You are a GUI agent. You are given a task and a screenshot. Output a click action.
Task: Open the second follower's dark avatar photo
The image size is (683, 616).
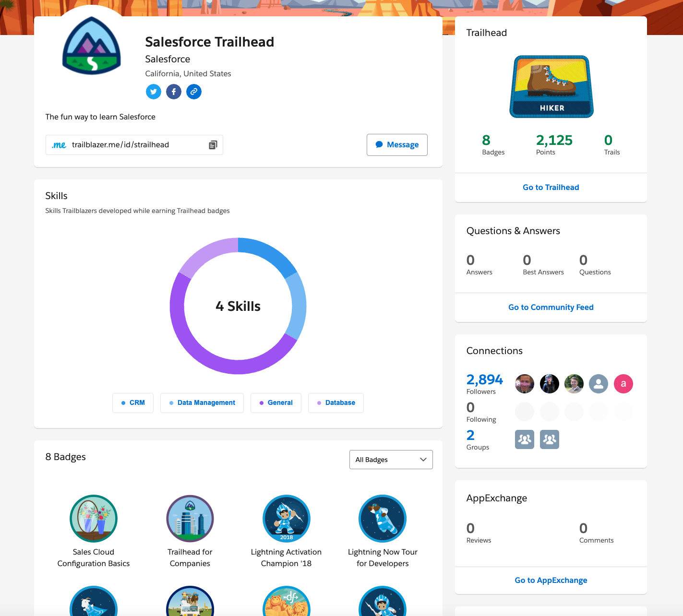(550, 384)
